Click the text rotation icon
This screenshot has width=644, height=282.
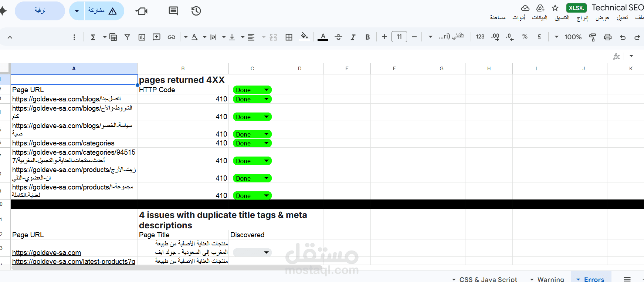click(x=194, y=37)
